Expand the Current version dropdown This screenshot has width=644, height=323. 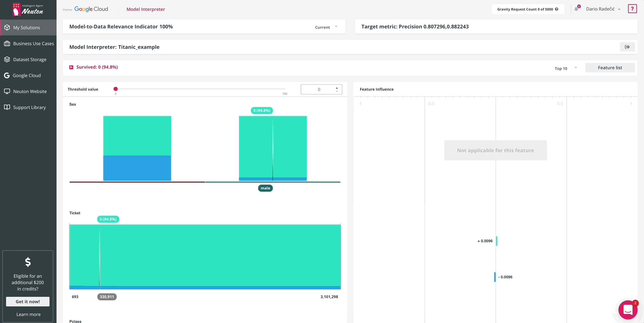326,27
